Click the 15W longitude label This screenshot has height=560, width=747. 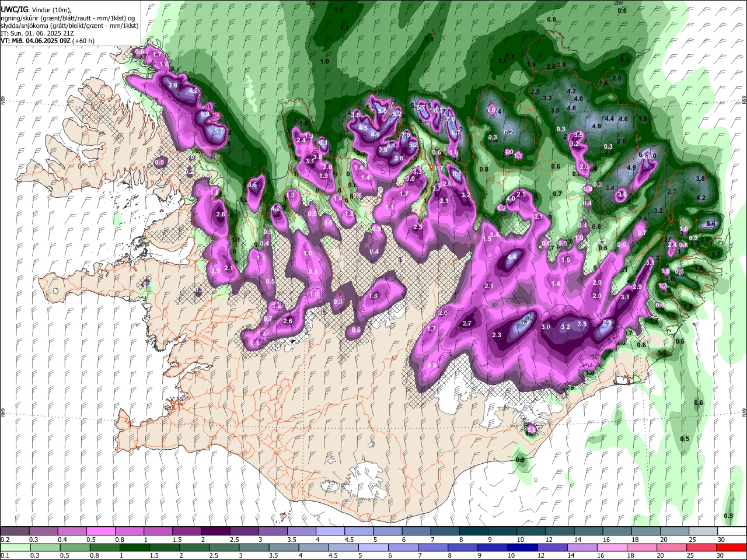pyautogui.click(x=619, y=2)
